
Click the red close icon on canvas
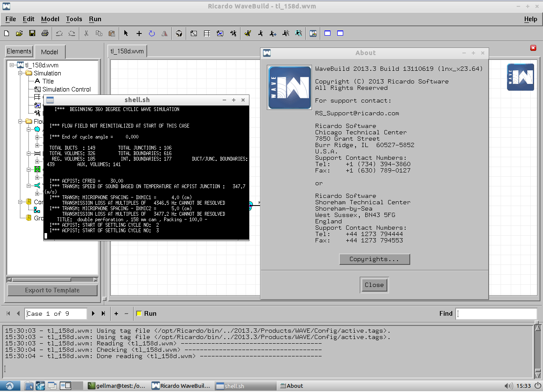(x=533, y=48)
